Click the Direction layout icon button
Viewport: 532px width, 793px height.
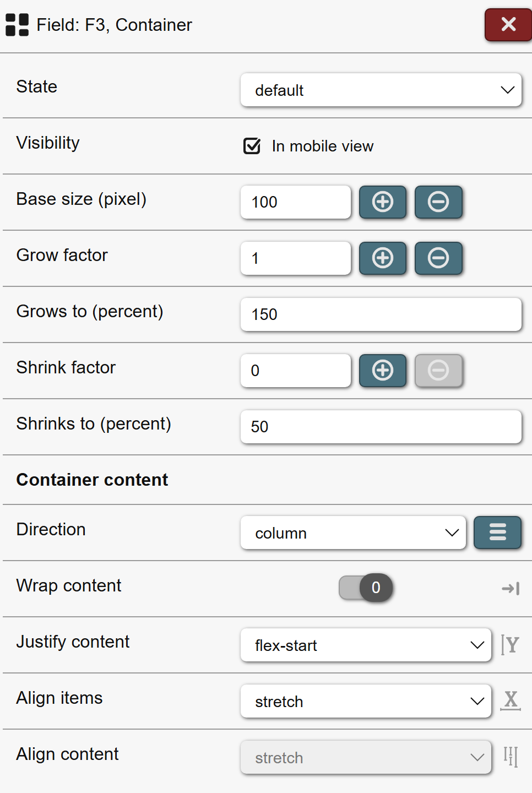pos(497,533)
